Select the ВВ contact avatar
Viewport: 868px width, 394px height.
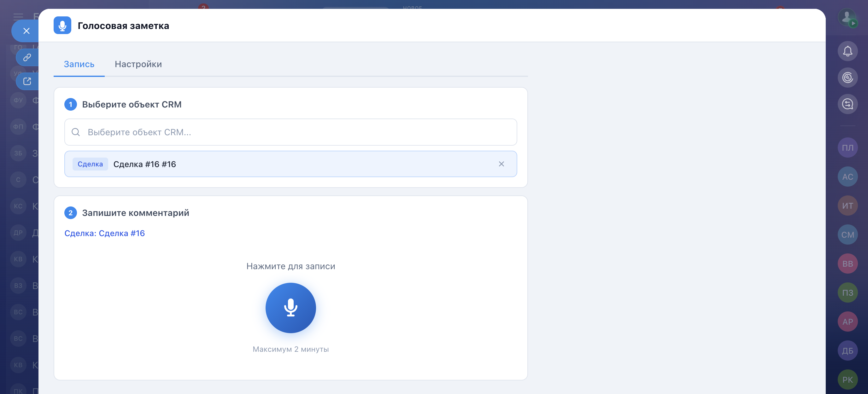click(x=847, y=263)
